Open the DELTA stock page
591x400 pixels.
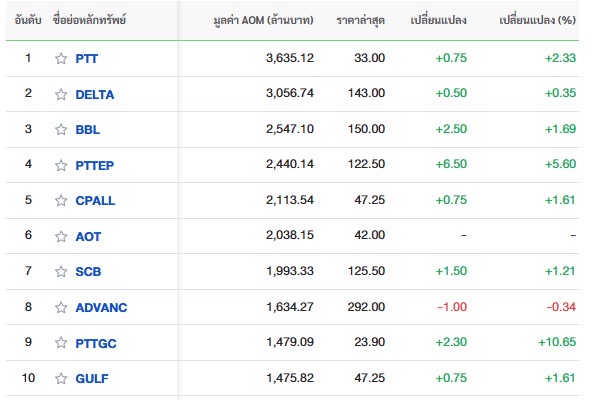[95, 95]
